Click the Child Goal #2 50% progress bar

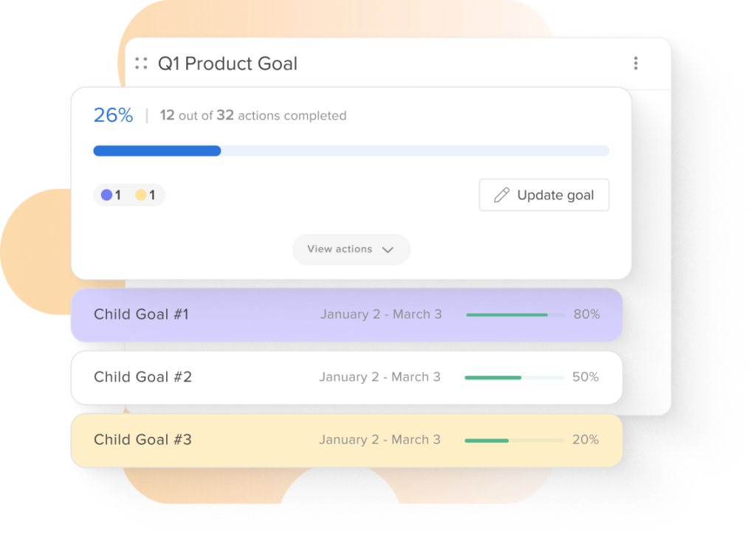point(514,377)
